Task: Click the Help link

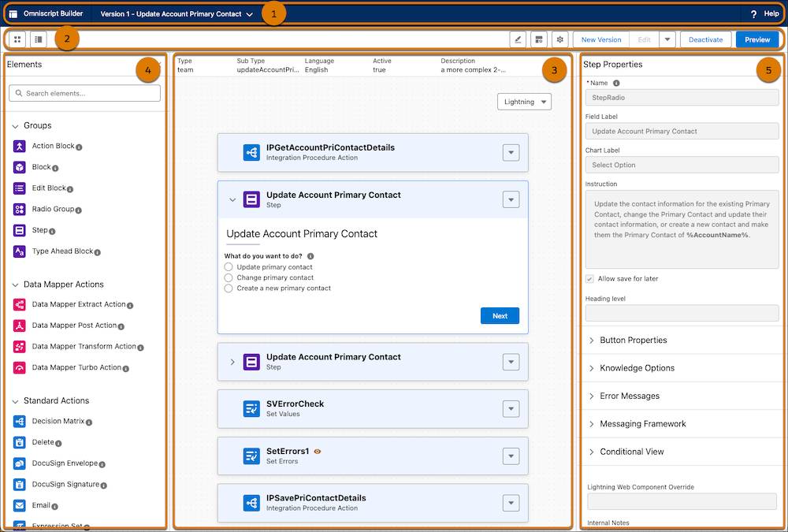Action: click(771, 14)
